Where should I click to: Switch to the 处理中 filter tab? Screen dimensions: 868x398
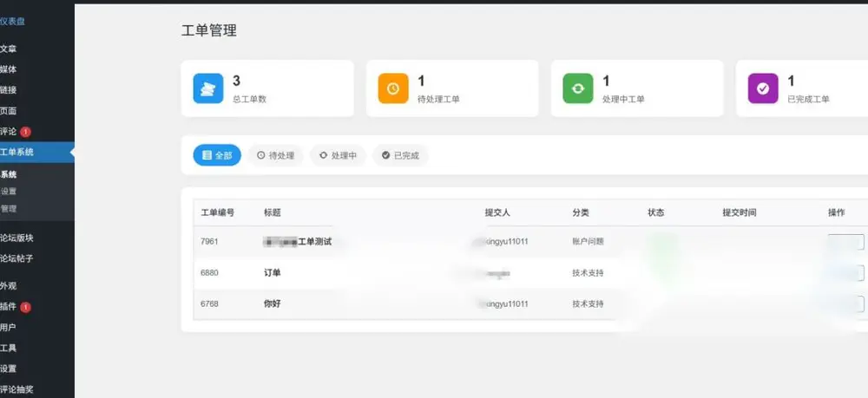tap(338, 155)
